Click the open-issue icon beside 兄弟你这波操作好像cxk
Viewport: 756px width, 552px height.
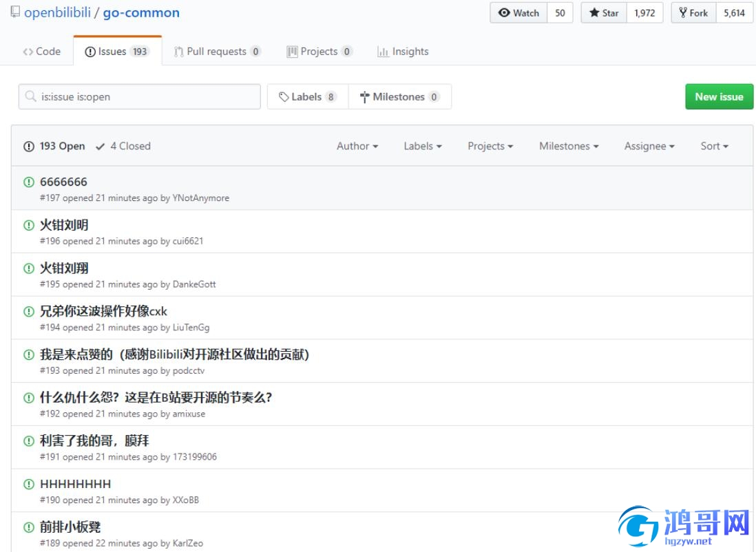29,311
